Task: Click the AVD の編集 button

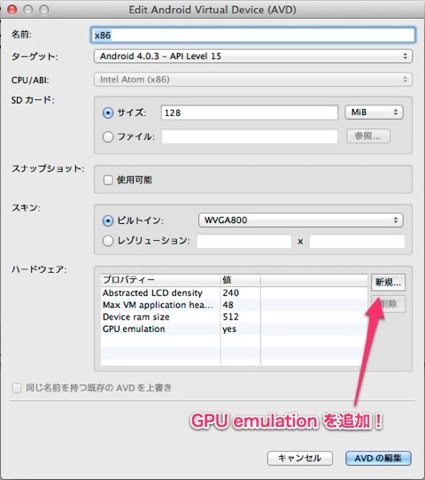Action: 378,458
